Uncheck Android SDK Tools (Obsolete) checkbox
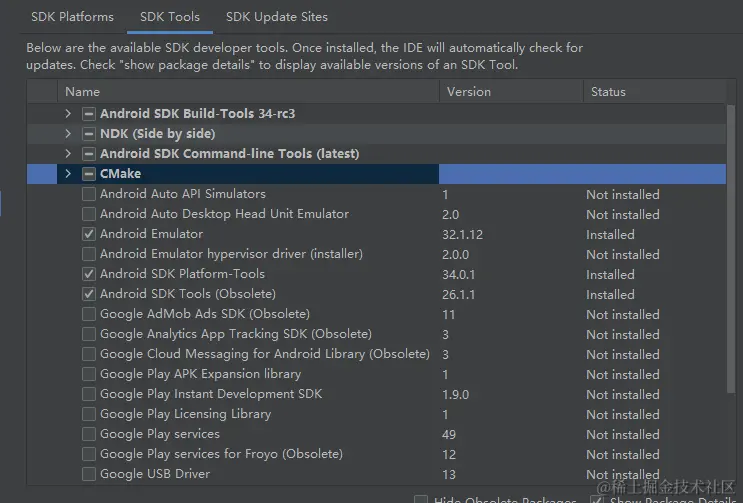This screenshot has width=743, height=503. tap(89, 294)
